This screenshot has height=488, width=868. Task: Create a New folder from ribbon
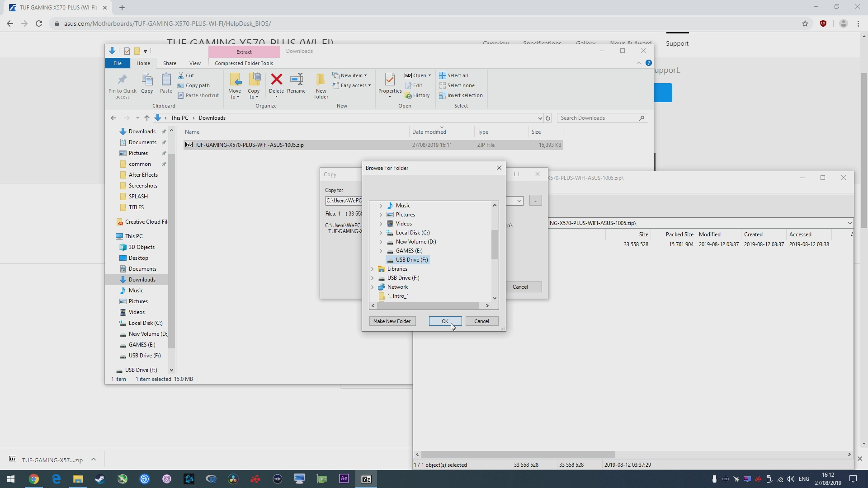coord(321,86)
